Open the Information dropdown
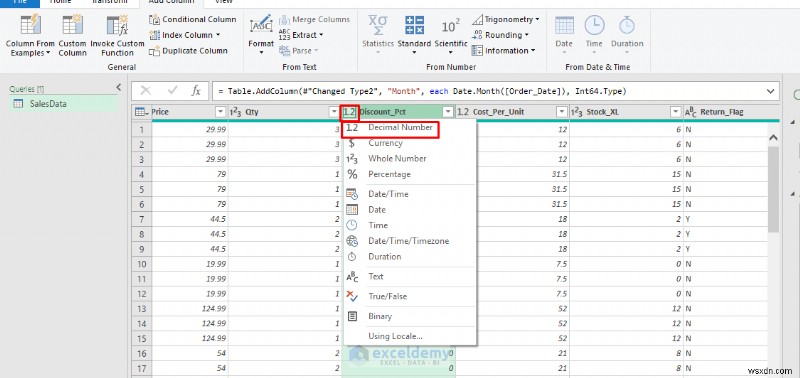800x378 pixels. 504,51
